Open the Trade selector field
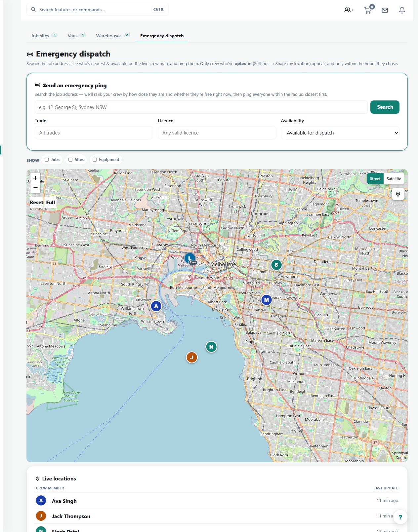 94,133
